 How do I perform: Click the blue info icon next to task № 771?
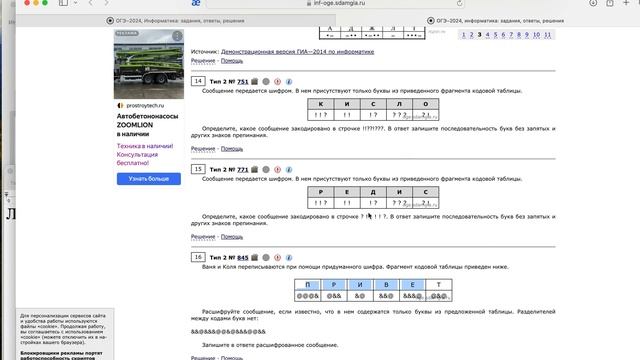[x=289, y=169]
